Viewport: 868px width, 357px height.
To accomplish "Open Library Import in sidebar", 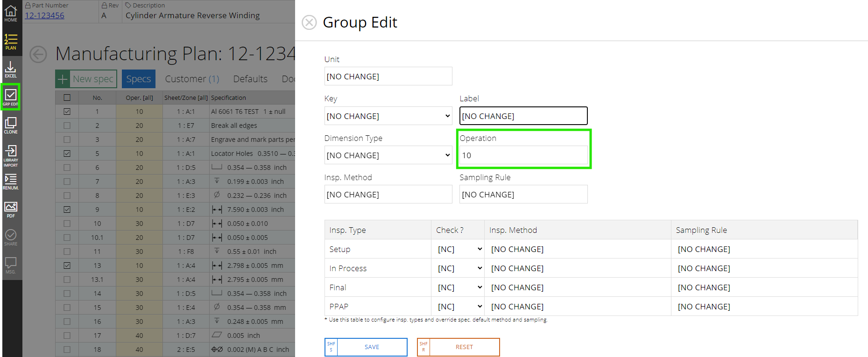I will (11, 155).
